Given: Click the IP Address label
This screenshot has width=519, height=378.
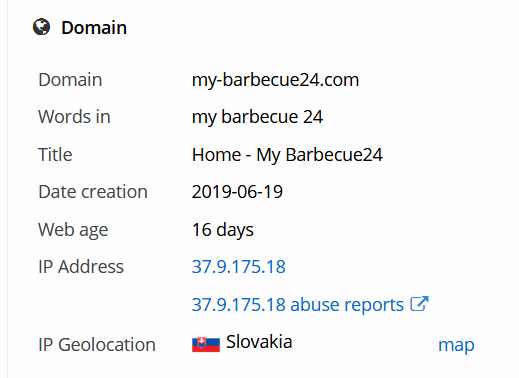Looking at the screenshot, I should tap(81, 267).
